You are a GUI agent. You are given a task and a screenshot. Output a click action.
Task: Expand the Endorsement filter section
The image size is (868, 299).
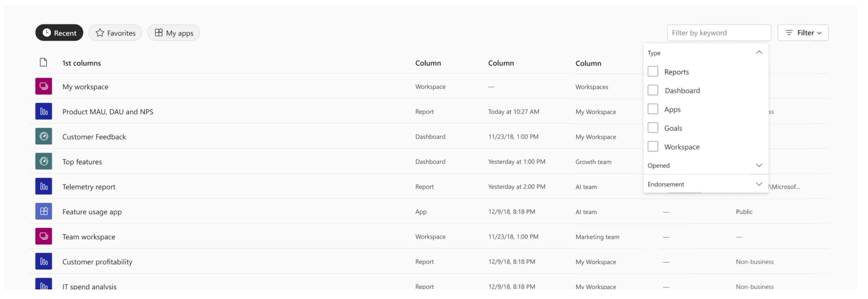[x=759, y=184]
